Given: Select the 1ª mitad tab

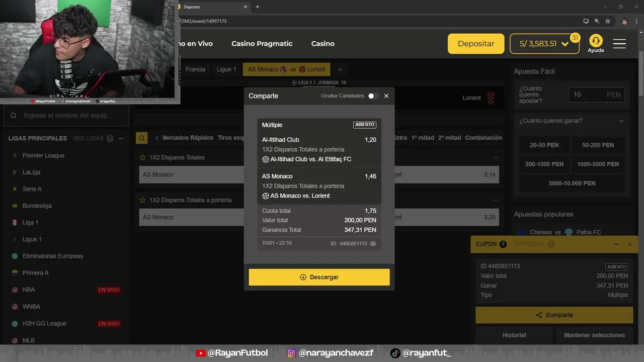Looking at the screenshot, I should [423, 138].
